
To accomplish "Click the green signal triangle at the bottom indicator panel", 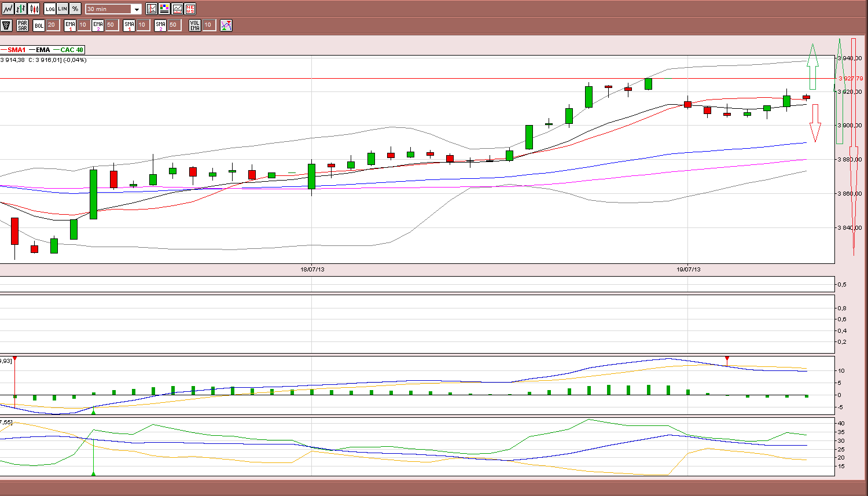I will pos(94,474).
